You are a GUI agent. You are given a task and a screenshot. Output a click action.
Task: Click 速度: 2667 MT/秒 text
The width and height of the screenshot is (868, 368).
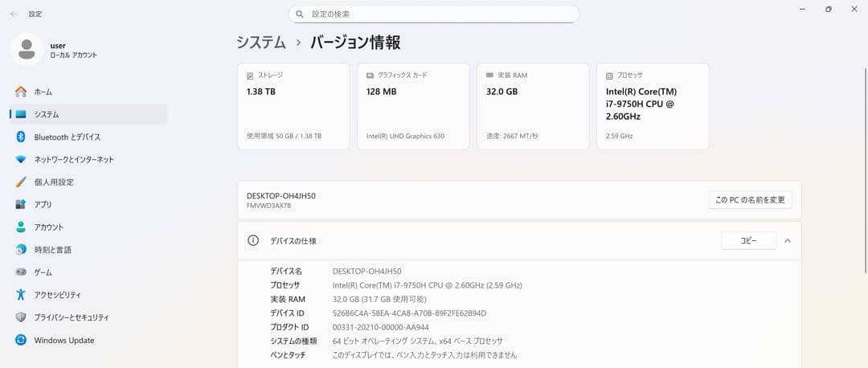[511, 136]
